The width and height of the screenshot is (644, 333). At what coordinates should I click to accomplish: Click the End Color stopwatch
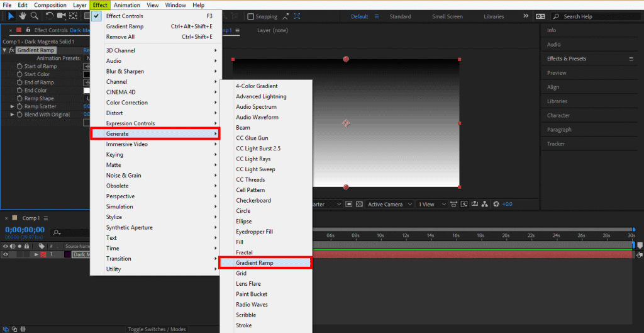pos(19,91)
